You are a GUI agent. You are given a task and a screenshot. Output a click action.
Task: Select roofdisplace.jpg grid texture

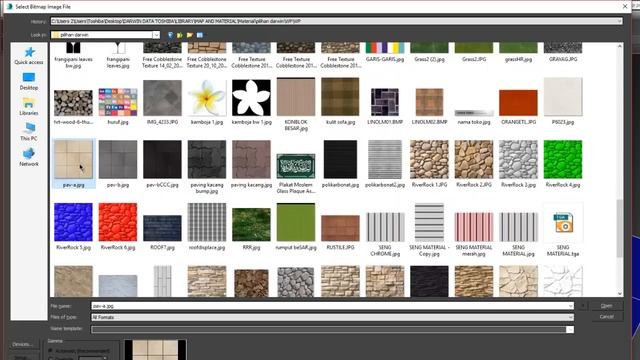click(x=207, y=222)
